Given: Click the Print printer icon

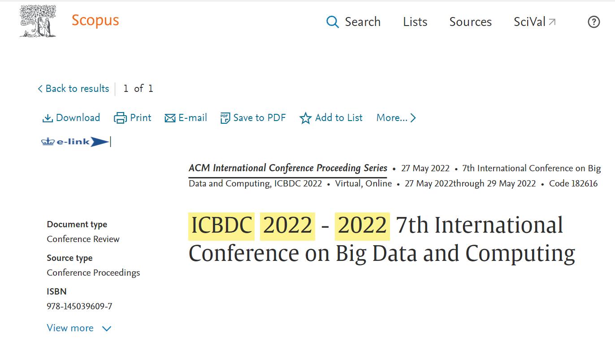Looking at the screenshot, I should pyautogui.click(x=120, y=118).
